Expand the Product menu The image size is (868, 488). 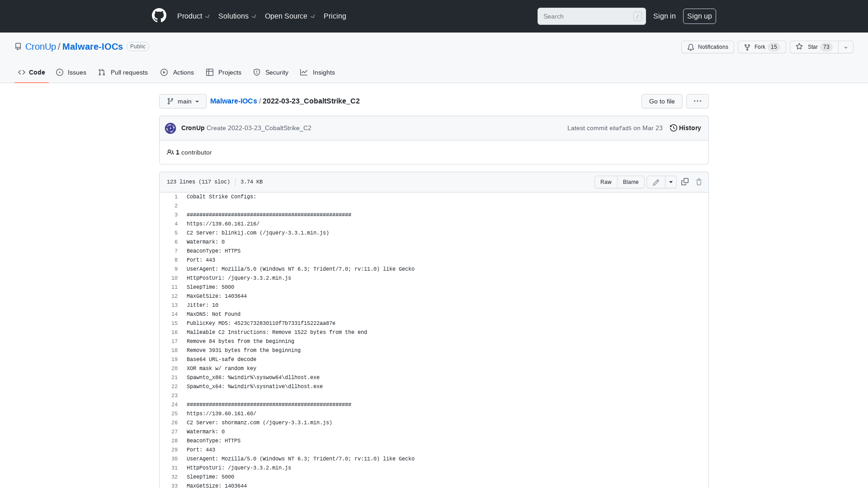coord(193,16)
